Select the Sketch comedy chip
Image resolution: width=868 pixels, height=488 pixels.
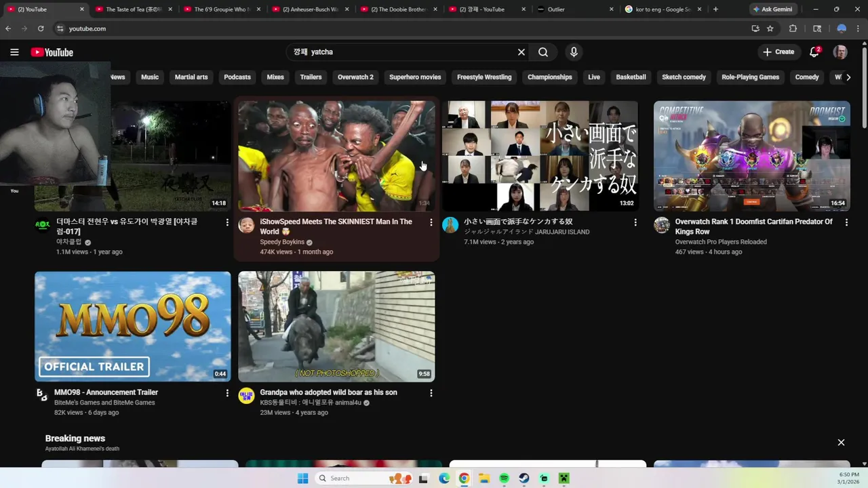tap(684, 77)
